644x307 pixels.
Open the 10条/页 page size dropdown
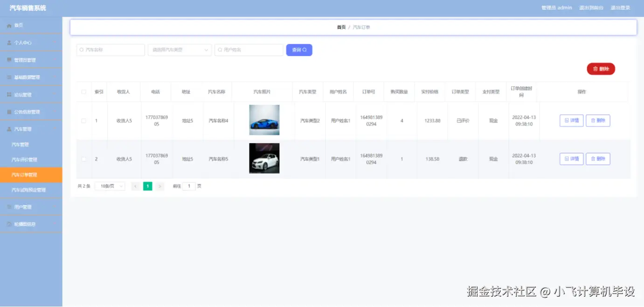[x=110, y=186]
